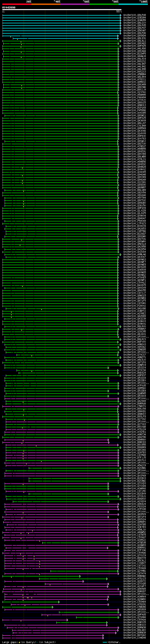Click label UniRef100_O23760

point(135,92)
